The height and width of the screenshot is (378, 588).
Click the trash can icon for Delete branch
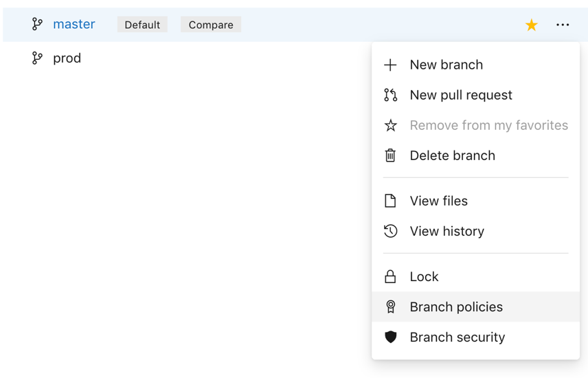[390, 155]
